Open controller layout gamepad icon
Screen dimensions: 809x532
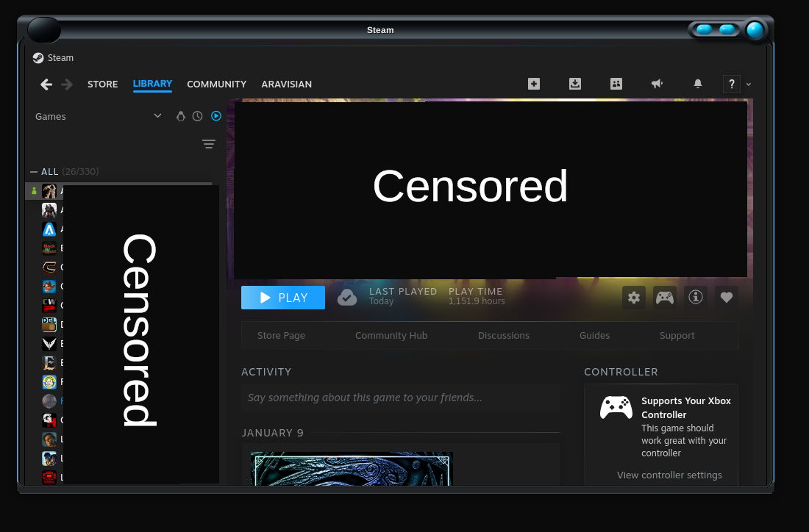(665, 298)
